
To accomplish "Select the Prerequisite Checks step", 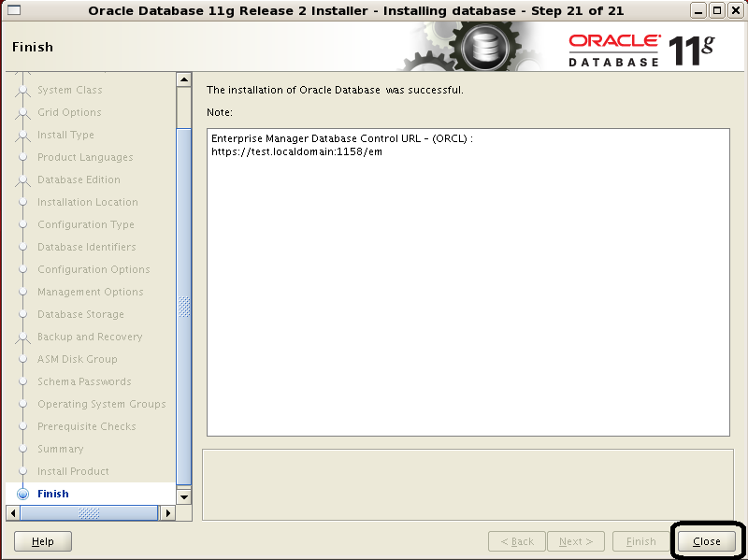I will 86,426.
